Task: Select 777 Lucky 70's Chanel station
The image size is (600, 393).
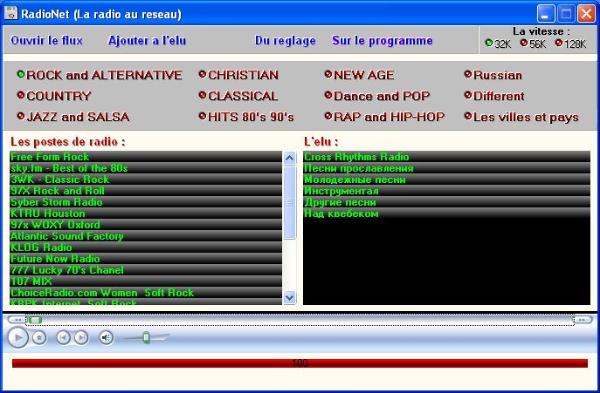Action: (x=145, y=270)
